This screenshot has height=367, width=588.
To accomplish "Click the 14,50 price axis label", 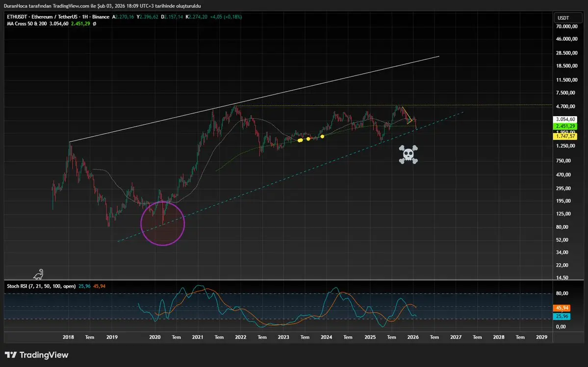I will coord(562,277).
